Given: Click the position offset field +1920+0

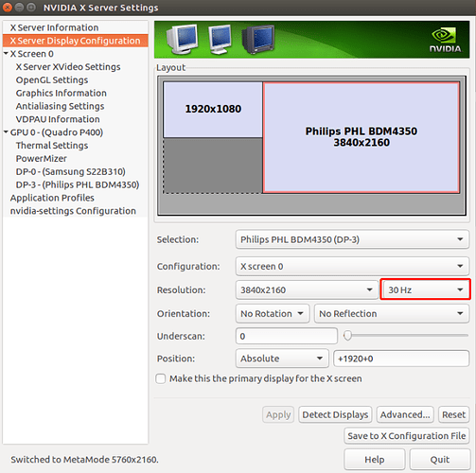Looking at the screenshot, I should (x=401, y=359).
